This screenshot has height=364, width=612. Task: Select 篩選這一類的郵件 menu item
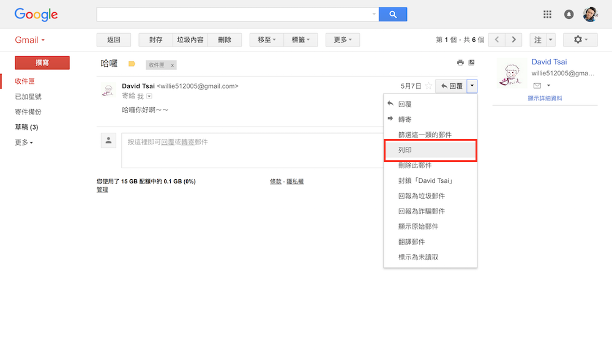pyautogui.click(x=430, y=135)
